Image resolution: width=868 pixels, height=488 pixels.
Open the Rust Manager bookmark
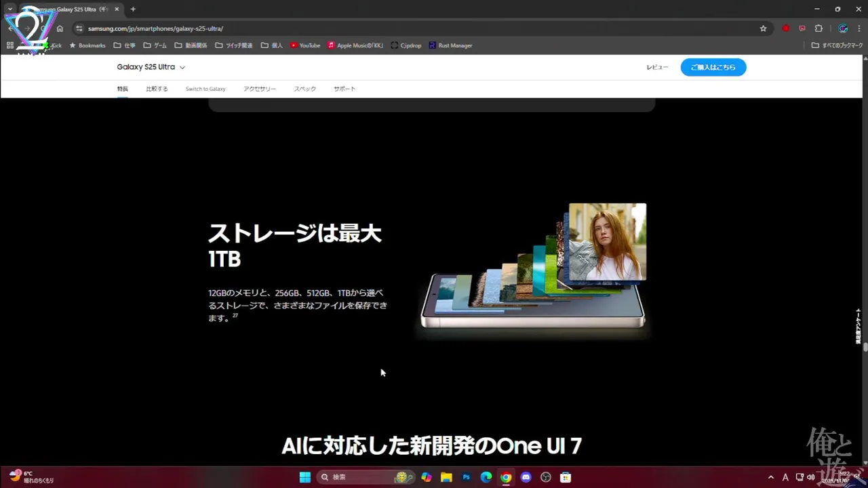pyautogui.click(x=450, y=45)
